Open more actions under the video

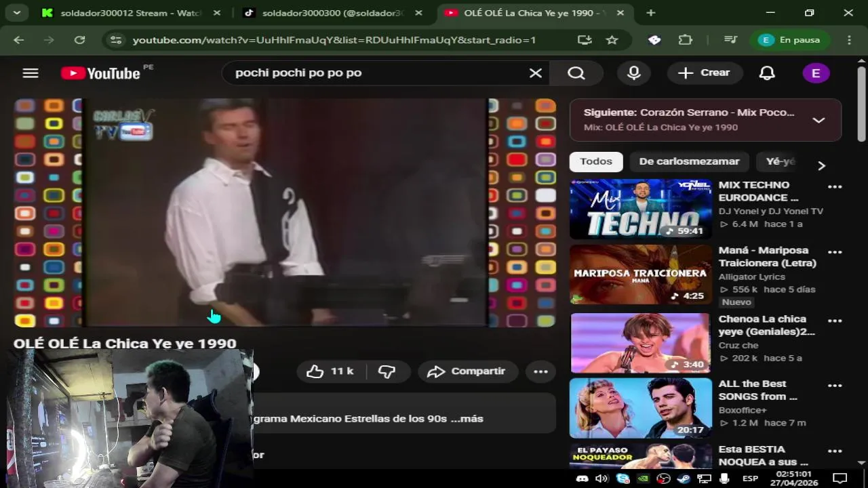540,371
